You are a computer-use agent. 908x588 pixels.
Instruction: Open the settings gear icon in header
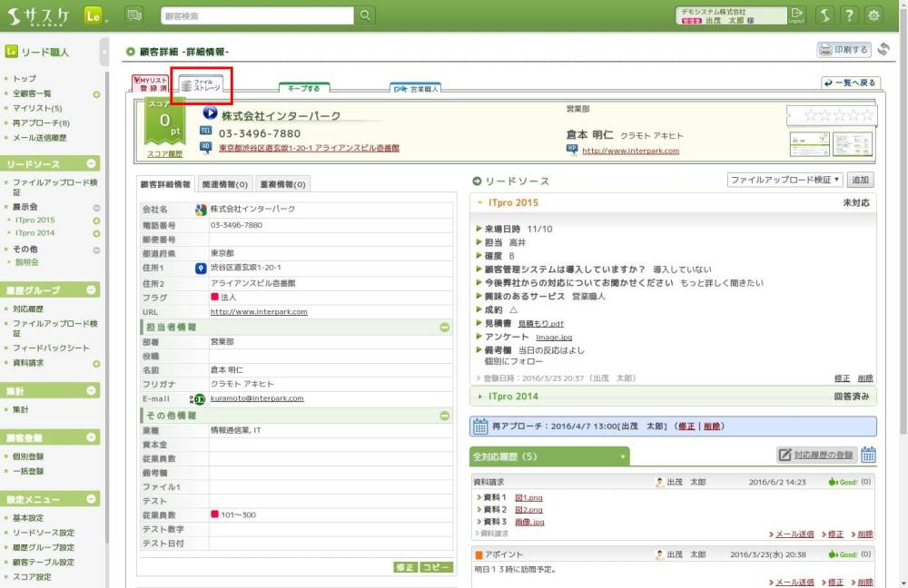pyautogui.click(x=873, y=15)
